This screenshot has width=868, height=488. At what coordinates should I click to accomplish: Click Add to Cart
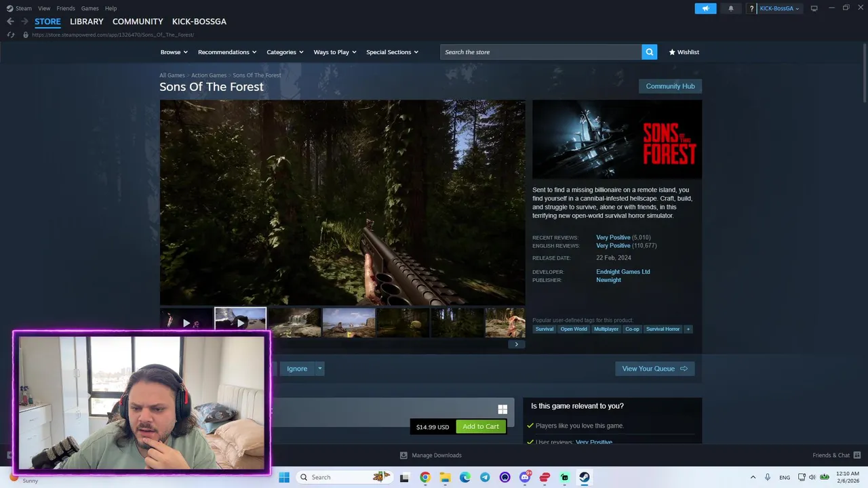click(x=481, y=426)
